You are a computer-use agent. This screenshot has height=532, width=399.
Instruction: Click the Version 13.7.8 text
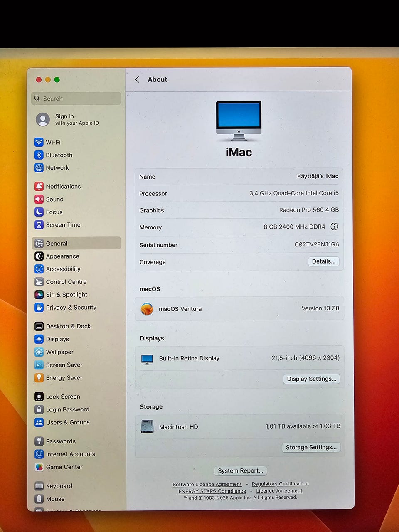[x=320, y=308]
